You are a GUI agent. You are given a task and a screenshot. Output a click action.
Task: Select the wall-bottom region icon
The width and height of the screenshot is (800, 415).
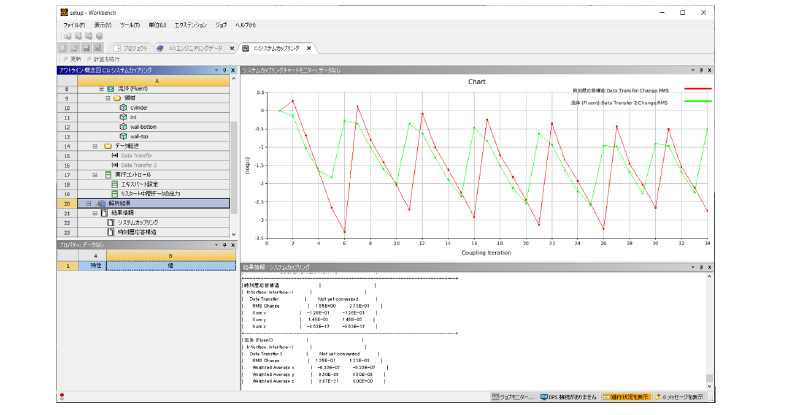pyautogui.click(x=121, y=126)
